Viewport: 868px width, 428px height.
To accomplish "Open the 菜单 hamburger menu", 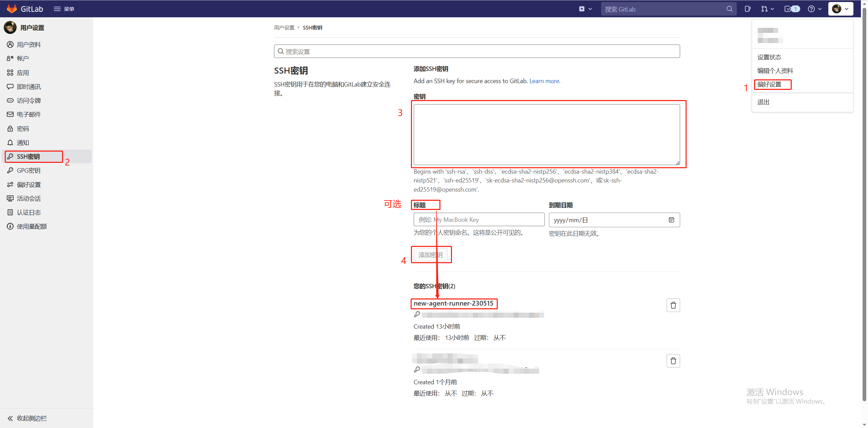I will coord(64,9).
